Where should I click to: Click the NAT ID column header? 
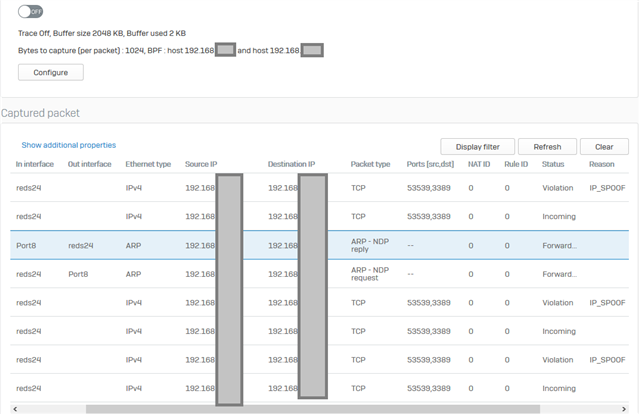click(x=479, y=164)
